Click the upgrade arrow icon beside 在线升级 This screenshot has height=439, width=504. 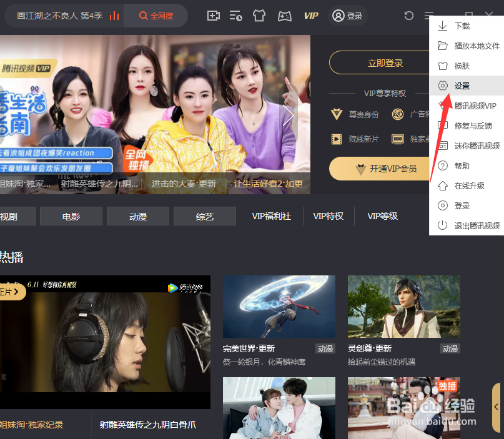point(443,185)
